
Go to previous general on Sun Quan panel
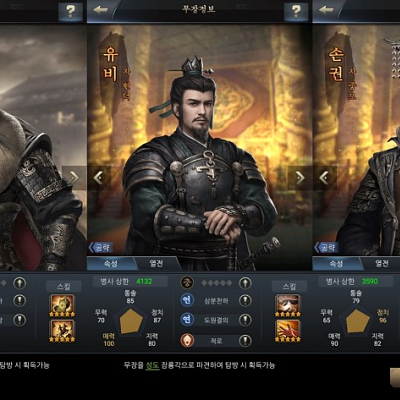324,178
